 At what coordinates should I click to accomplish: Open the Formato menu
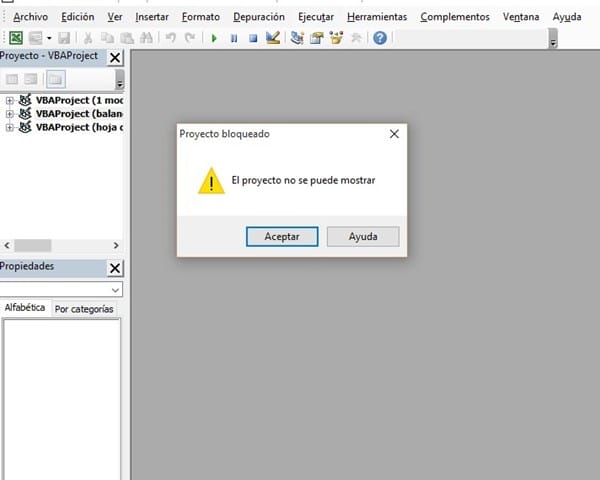coord(201,17)
